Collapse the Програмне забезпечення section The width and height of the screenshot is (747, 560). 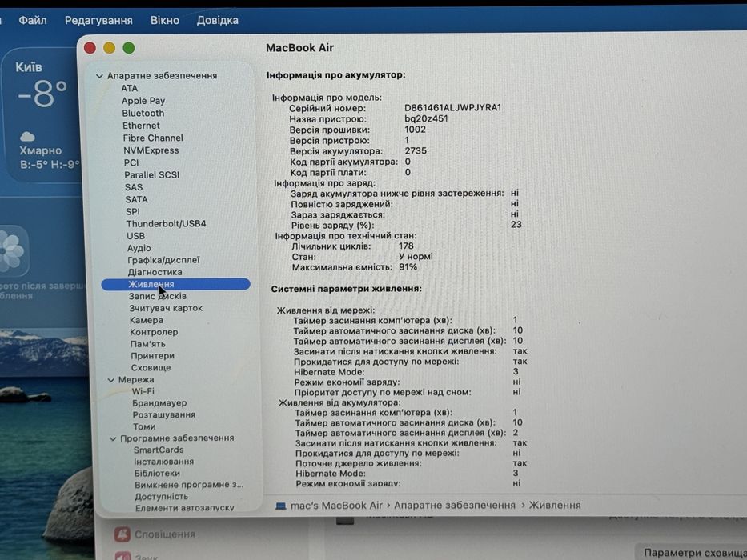(x=113, y=438)
